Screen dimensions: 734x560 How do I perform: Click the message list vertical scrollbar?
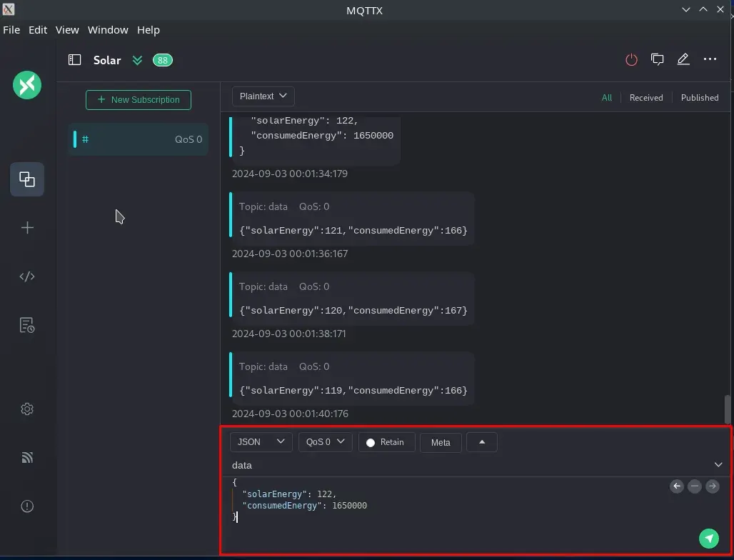click(727, 409)
